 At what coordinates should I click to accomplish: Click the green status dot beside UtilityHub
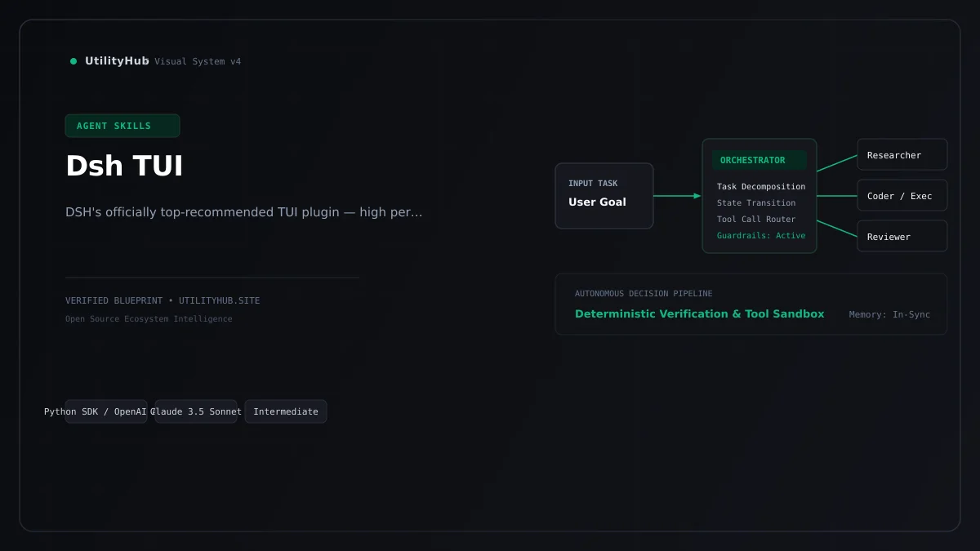coord(73,61)
